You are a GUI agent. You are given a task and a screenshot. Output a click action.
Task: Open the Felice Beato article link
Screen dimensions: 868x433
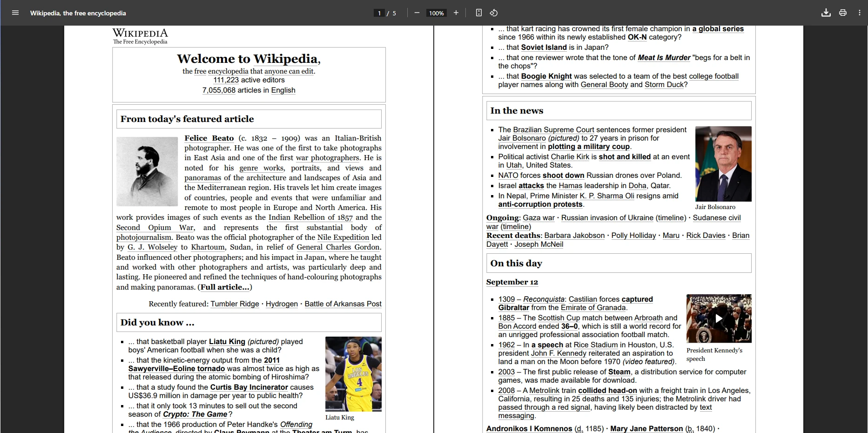(209, 138)
